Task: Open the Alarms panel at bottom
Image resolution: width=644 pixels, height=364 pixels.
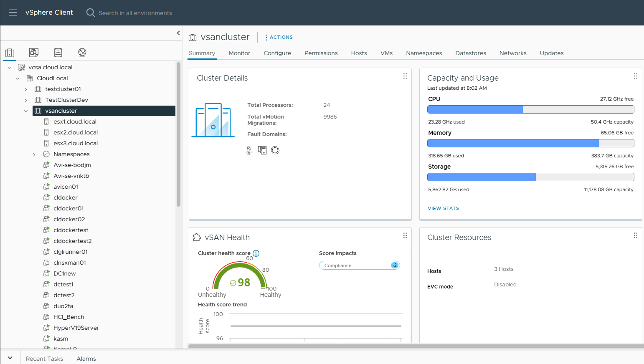Action: pos(86,359)
